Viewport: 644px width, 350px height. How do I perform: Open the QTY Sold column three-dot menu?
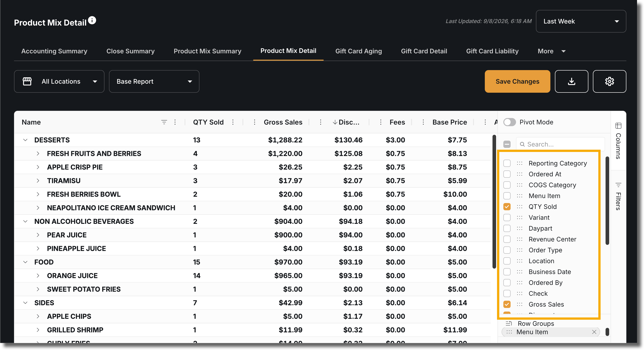(x=233, y=122)
